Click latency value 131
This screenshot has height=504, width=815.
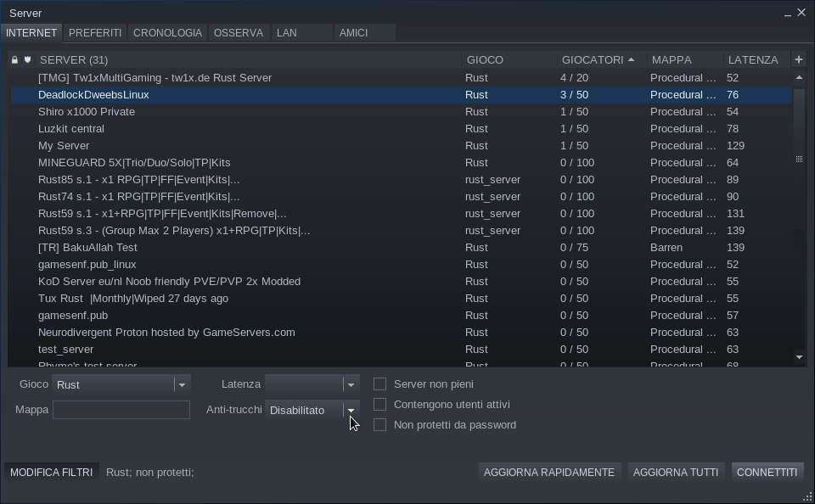pos(735,214)
